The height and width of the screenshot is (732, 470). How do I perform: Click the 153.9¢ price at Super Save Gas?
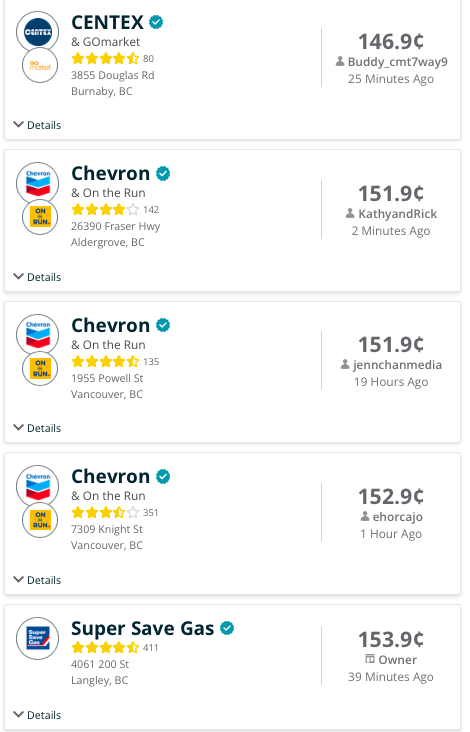click(x=391, y=639)
